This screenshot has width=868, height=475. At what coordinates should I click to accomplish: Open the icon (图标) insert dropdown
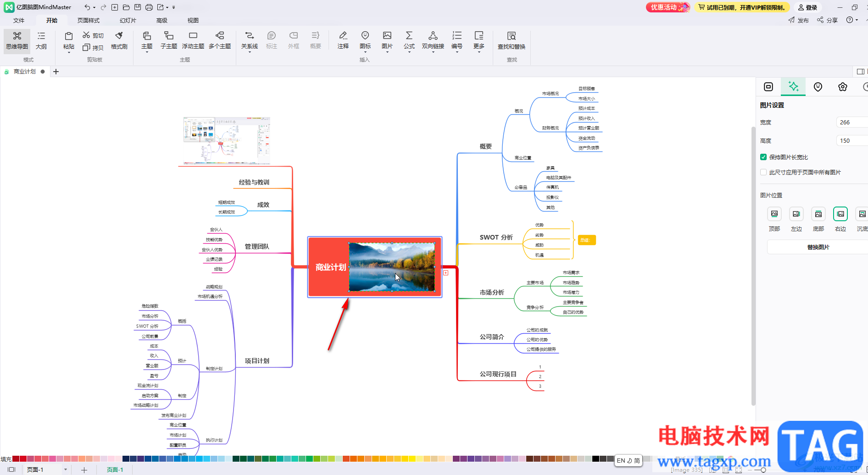[365, 52]
